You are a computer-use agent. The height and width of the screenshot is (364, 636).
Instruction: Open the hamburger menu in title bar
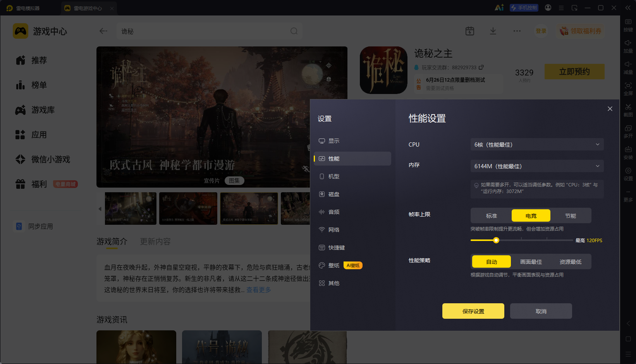pos(561,8)
